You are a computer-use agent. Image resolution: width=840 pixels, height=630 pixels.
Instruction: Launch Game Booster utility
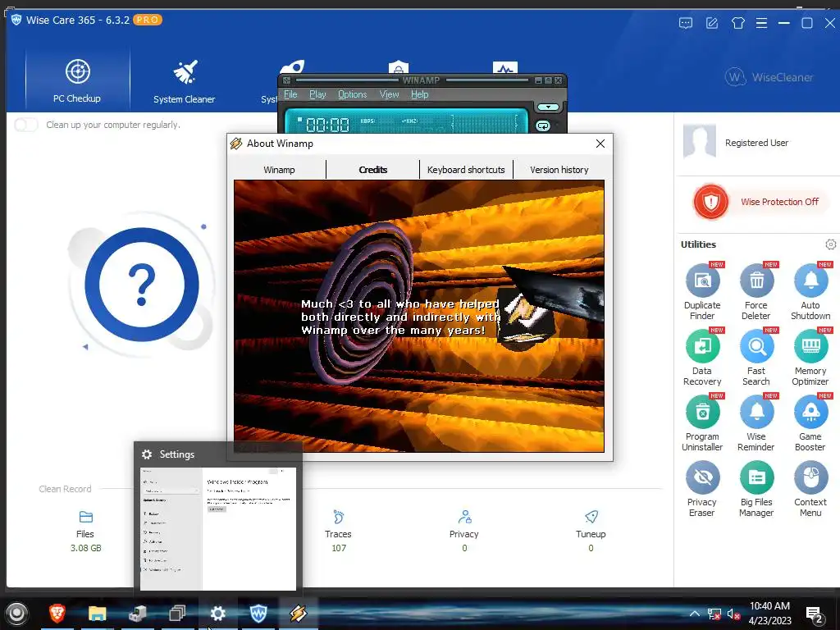click(810, 423)
